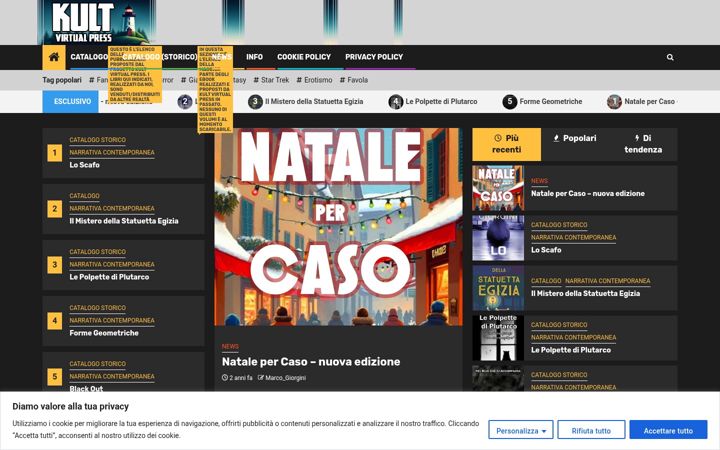Open the Star Trek tag
Image resolution: width=720 pixels, height=450 pixels.
click(271, 80)
